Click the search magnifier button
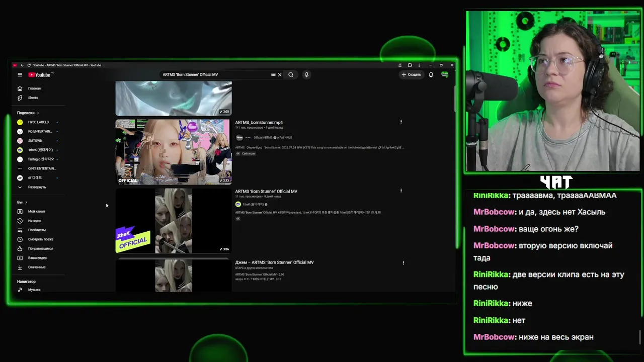 coord(291,75)
